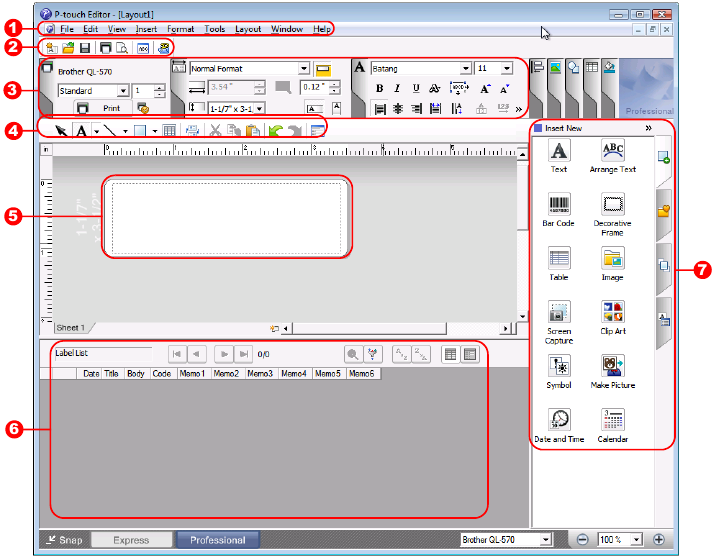The height and width of the screenshot is (557, 714).
Task: Open the Insert menu
Action: (x=146, y=29)
